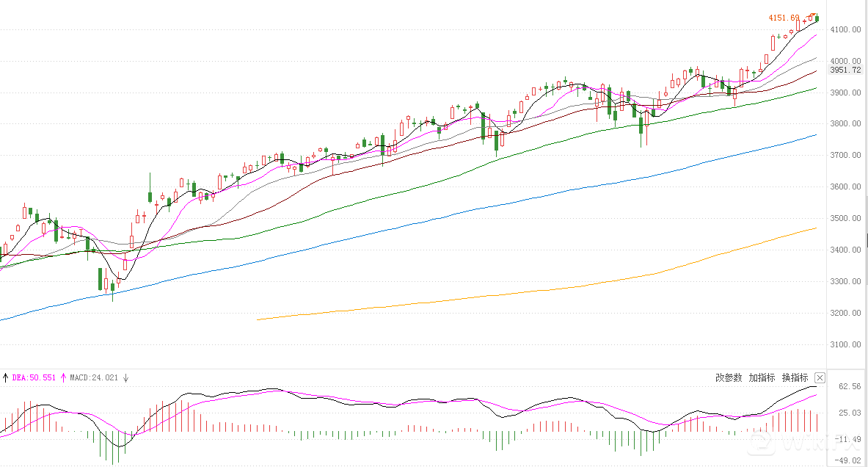Click the black up arrow before DEA
Image resolution: width=868 pixels, height=467 pixels.
pyautogui.click(x=6, y=378)
